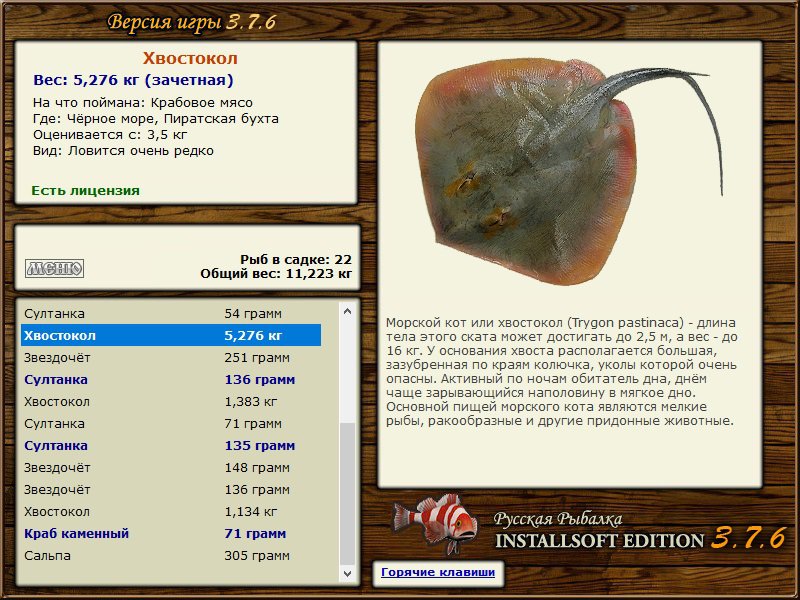The image size is (800, 600).
Task: Click the Хвостокол title heading
Action: (190, 58)
